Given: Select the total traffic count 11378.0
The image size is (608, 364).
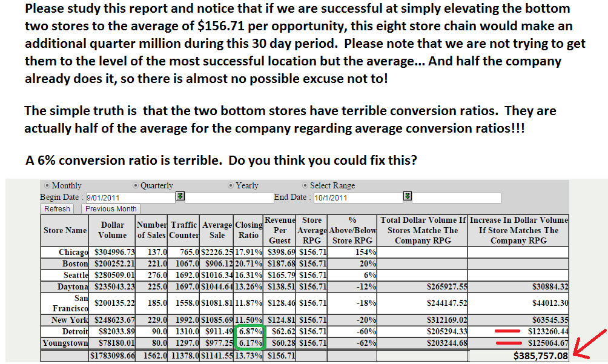Looking at the screenshot, I should point(184,356).
